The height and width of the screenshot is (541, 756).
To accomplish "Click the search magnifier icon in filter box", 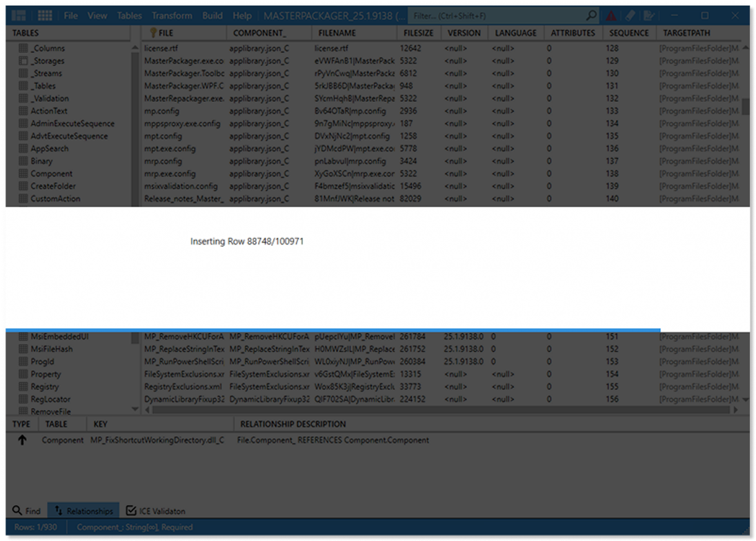I will (x=591, y=15).
